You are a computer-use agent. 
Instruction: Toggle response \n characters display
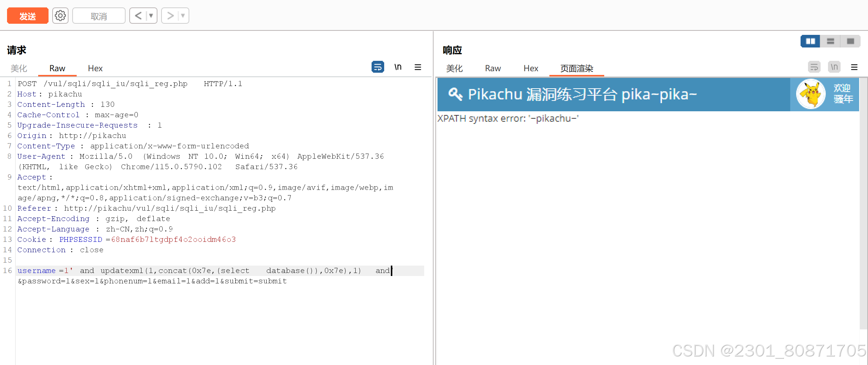(834, 67)
